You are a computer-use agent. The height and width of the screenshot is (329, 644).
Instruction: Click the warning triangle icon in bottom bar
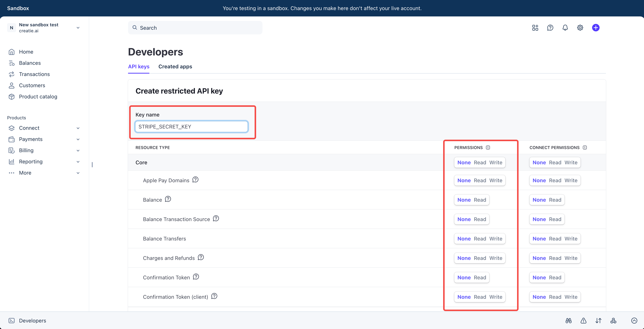click(x=584, y=320)
